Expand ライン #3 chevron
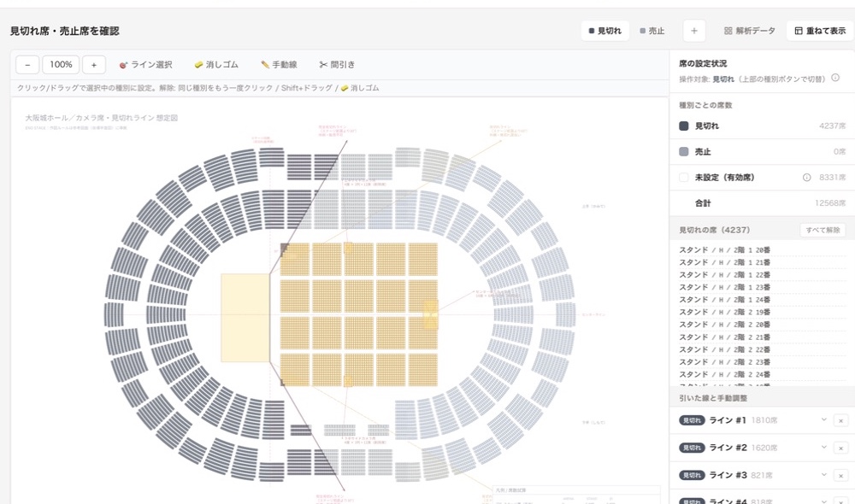 coord(824,475)
